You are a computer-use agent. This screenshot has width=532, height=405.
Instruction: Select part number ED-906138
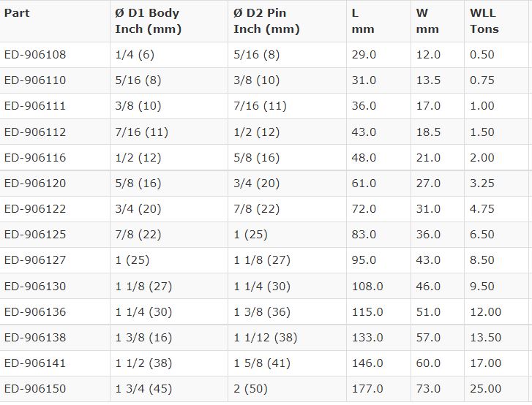(x=35, y=338)
